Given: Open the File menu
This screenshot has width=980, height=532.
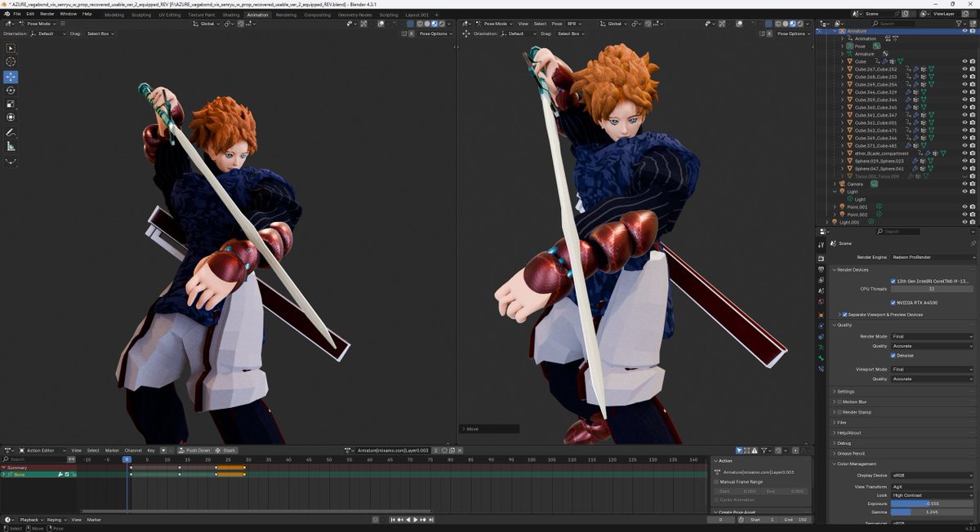Looking at the screenshot, I should click(x=17, y=14).
